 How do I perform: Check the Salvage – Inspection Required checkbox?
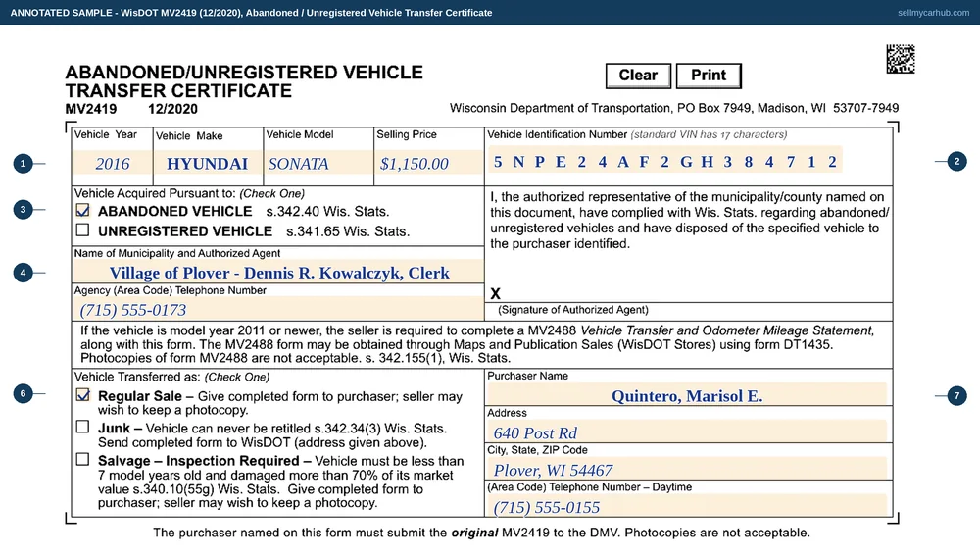click(x=82, y=460)
